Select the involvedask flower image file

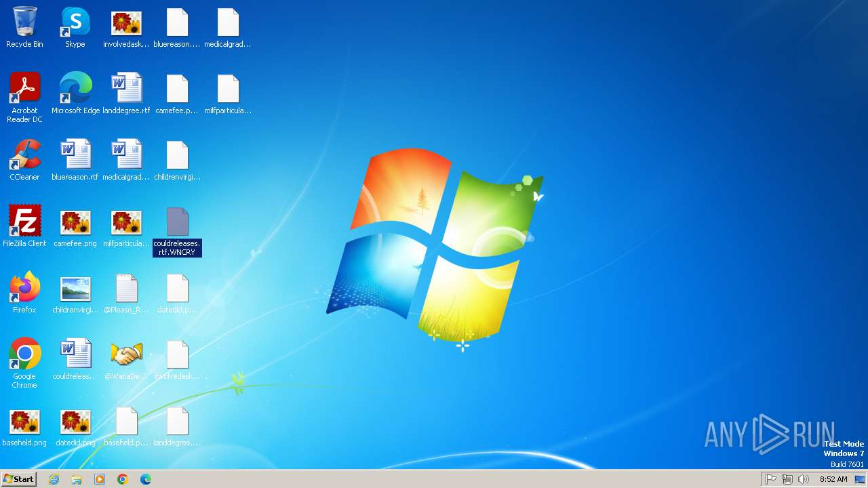[x=126, y=28]
